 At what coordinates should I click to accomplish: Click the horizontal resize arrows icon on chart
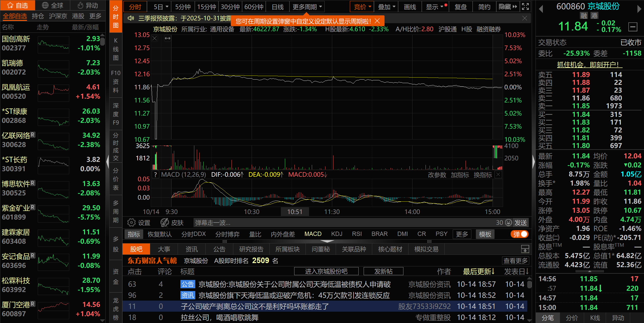[x=168, y=38]
